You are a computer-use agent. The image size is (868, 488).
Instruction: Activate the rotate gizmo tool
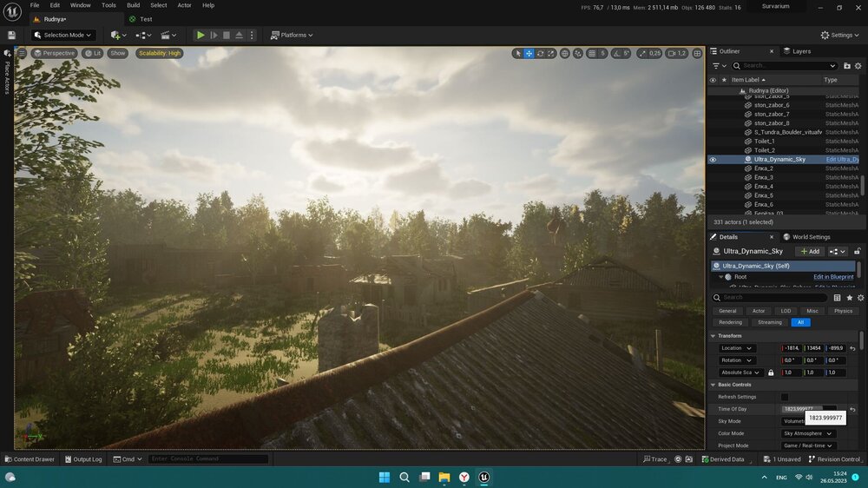(540, 53)
